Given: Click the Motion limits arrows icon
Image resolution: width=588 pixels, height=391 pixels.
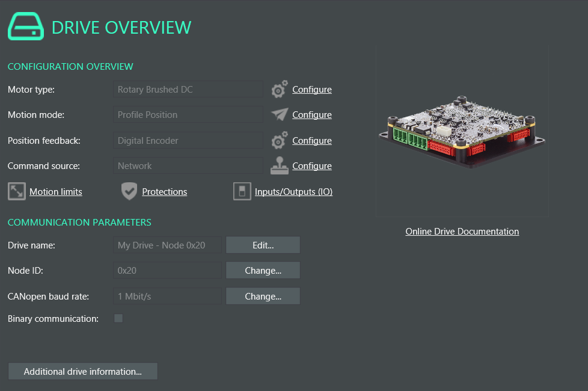Looking at the screenshot, I should coord(17,192).
